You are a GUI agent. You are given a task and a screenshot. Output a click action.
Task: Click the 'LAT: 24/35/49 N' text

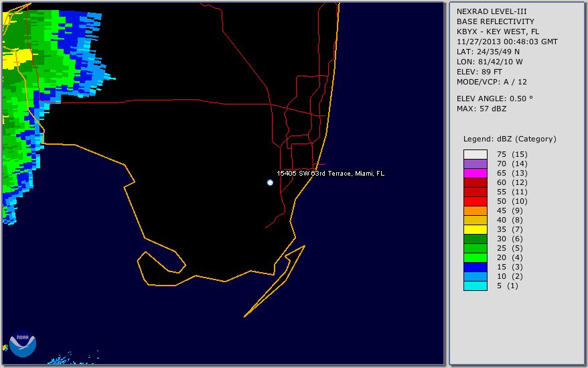488,52
